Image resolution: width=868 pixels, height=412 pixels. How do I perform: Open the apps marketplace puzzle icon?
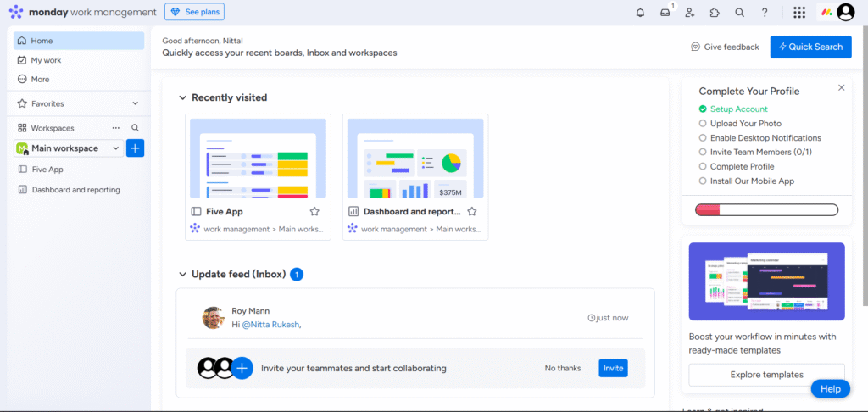715,13
